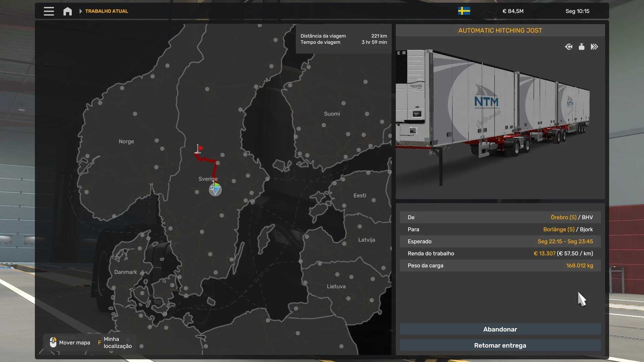Click the F key Minha localização shortcut
This screenshot has height=362, width=644.
coord(114,343)
